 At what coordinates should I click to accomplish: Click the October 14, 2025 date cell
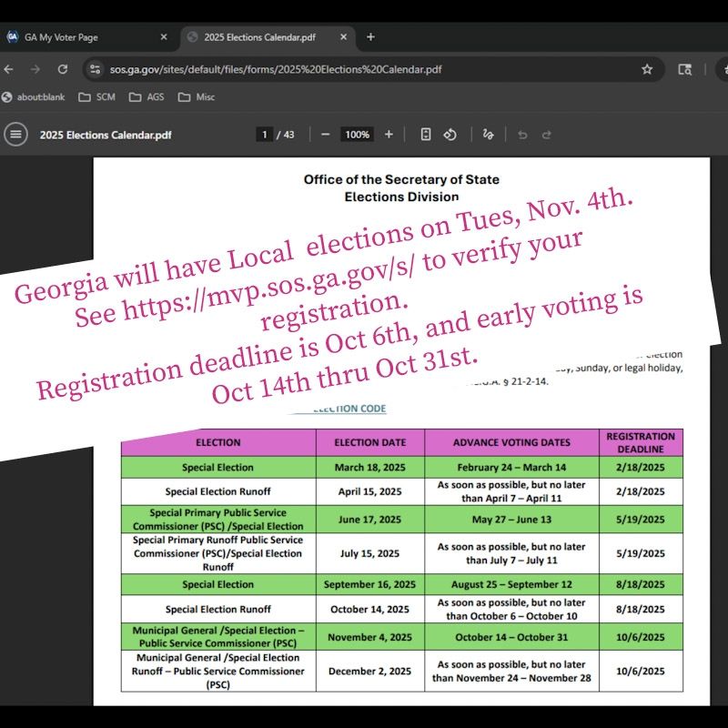(x=370, y=609)
